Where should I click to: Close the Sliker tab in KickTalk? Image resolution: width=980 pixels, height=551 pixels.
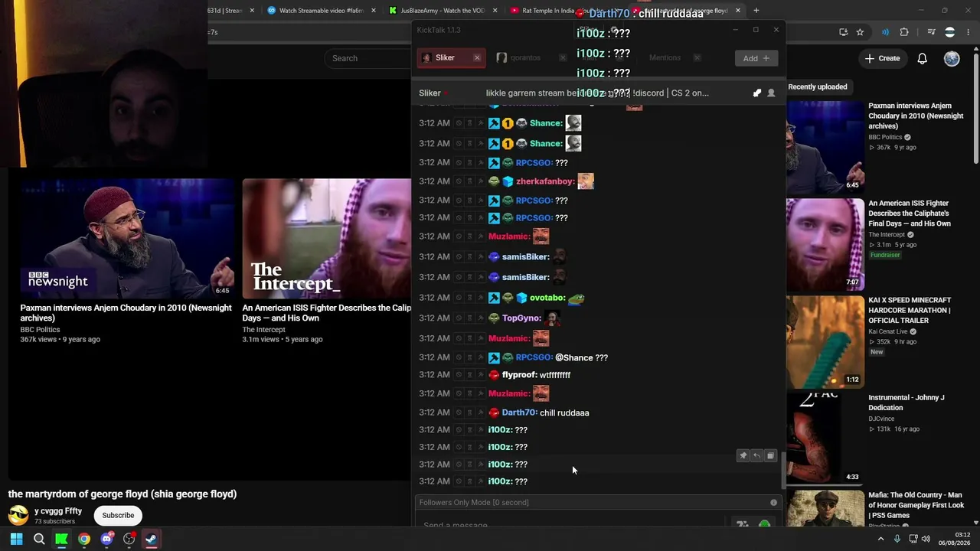point(477,58)
